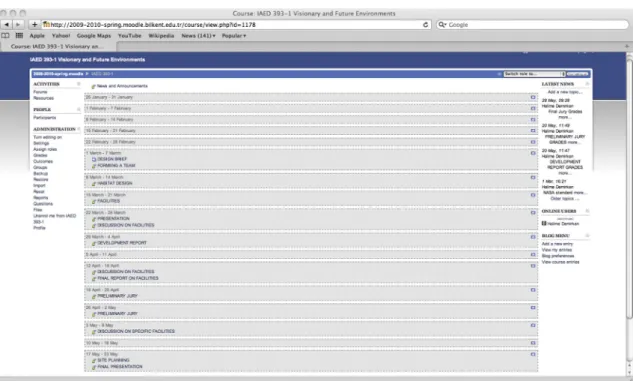Screen dimensions: 633x381
Task: Show only week 10 May - 16 May
Action: [x=533, y=343]
